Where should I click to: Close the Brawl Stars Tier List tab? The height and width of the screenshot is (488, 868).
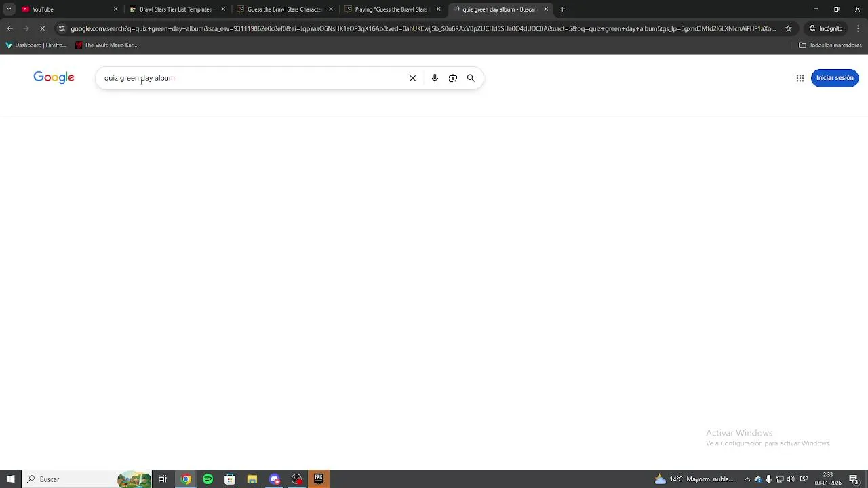(223, 9)
